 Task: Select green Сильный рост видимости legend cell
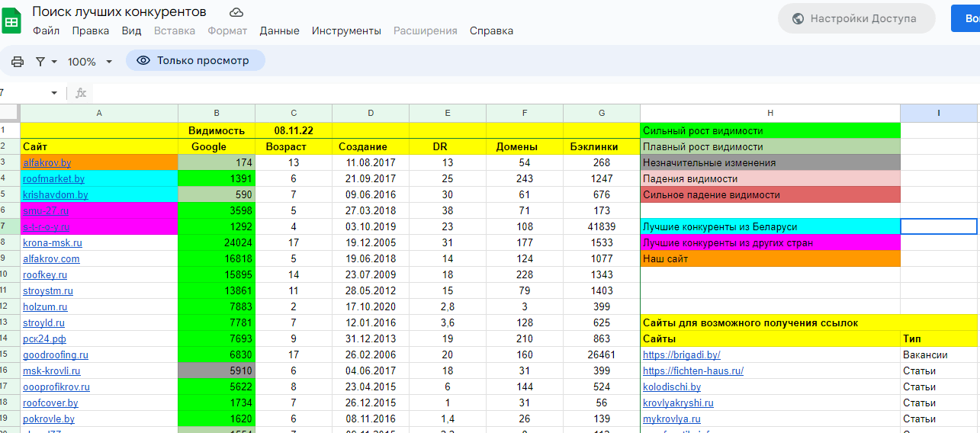770,130
